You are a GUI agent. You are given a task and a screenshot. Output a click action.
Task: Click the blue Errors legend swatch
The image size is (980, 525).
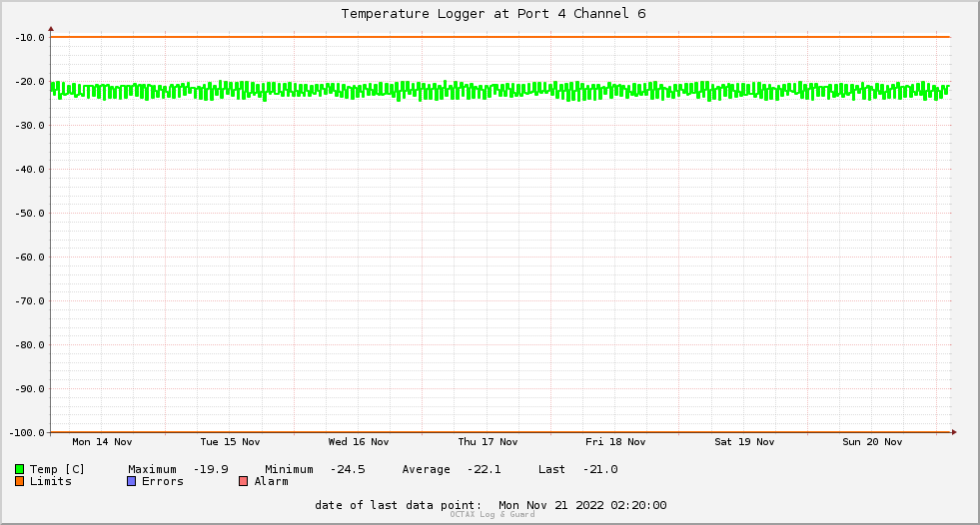coord(131,481)
